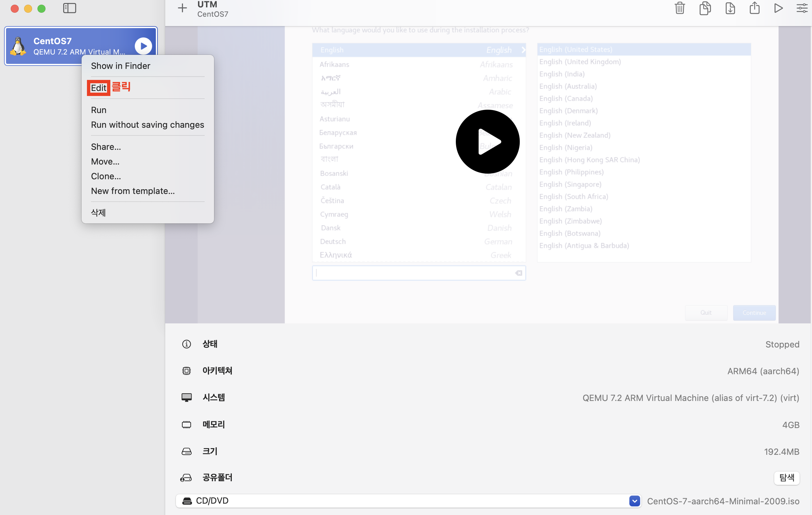Click the run VM toolbar play icon

(x=778, y=8)
